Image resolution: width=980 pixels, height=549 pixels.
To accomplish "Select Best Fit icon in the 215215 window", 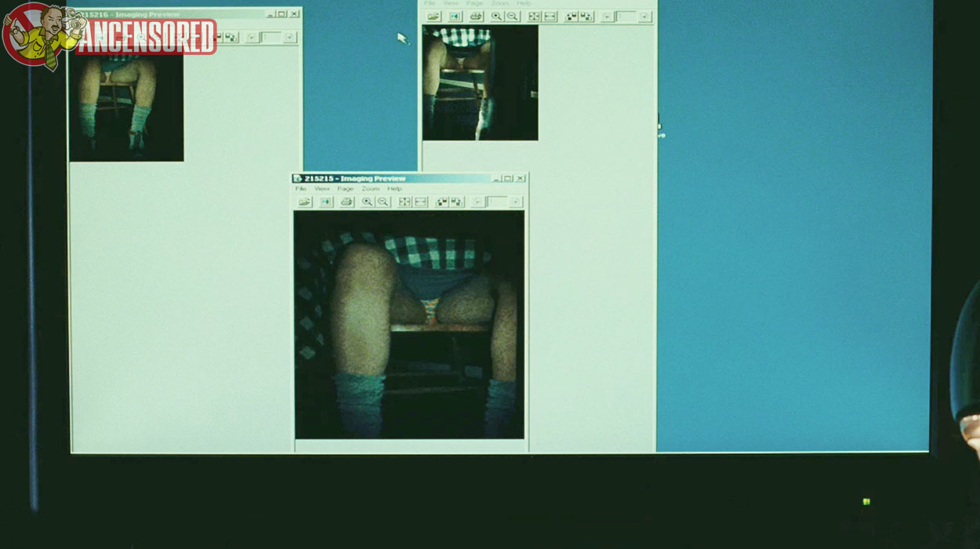I will (405, 202).
